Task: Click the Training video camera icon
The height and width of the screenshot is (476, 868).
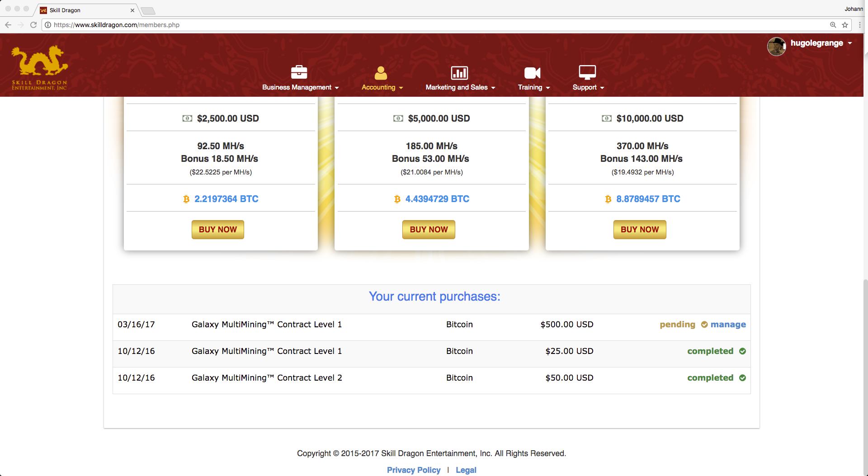Action: (532, 73)
